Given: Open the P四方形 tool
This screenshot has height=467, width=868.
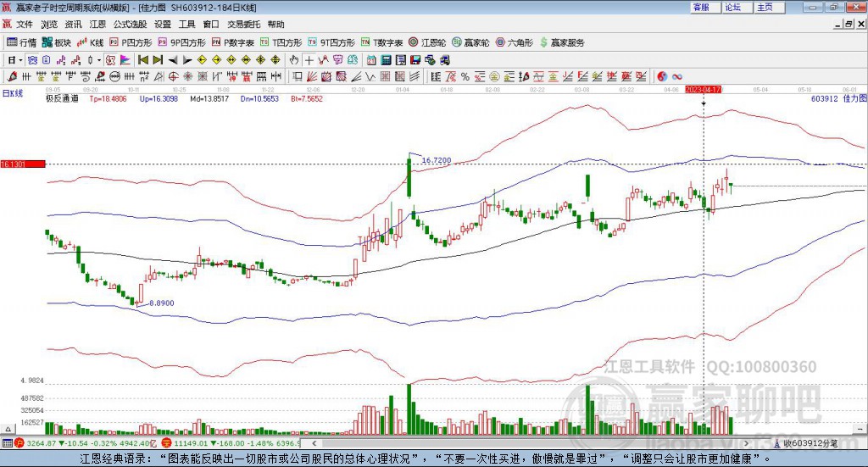Looking at the screenshot, I should (x=131, y=42).
